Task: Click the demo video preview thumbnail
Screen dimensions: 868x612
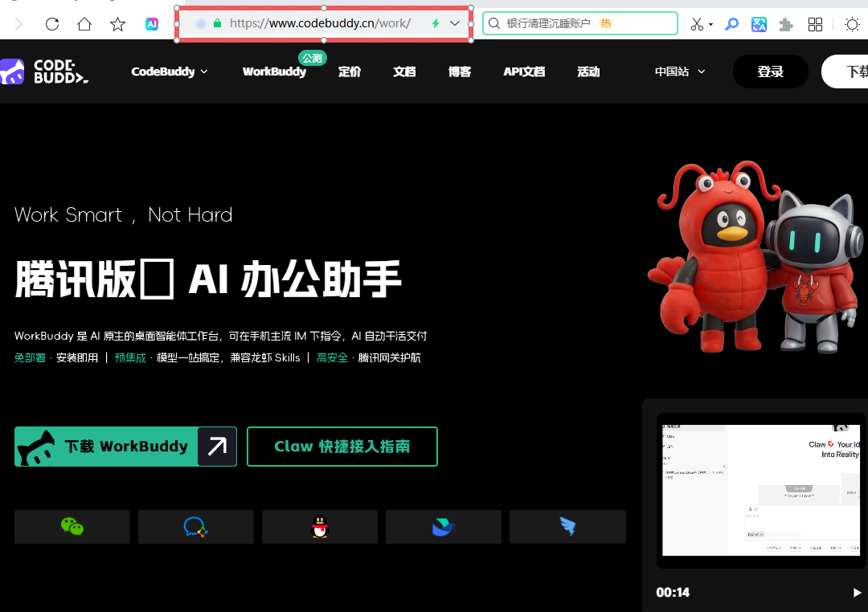Action: pos(761,490)
